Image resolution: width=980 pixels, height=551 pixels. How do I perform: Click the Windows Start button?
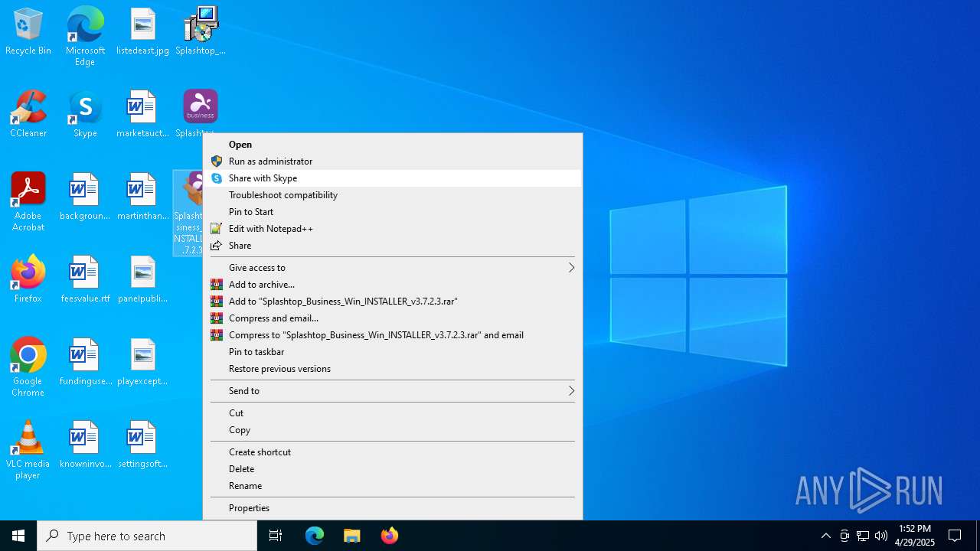[x=18, y=536]
